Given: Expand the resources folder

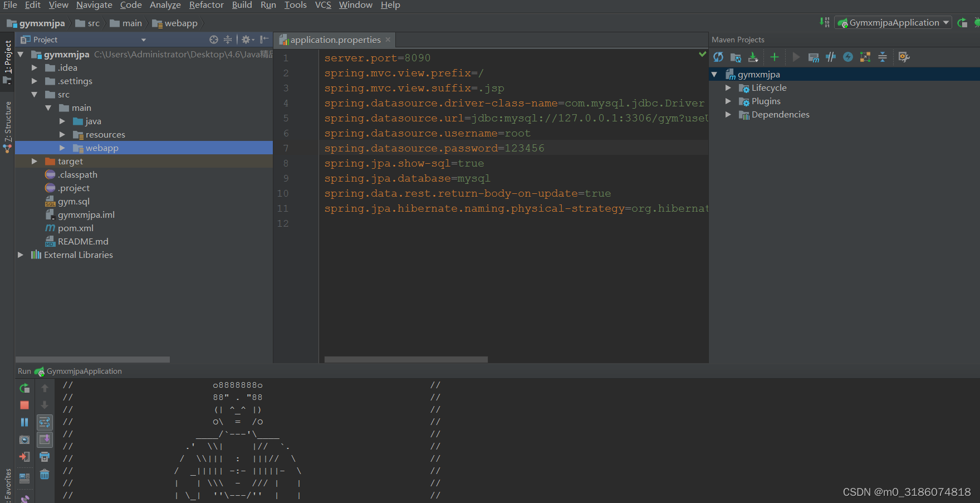Looking at the screenshot, I should (x=62, y=135).
